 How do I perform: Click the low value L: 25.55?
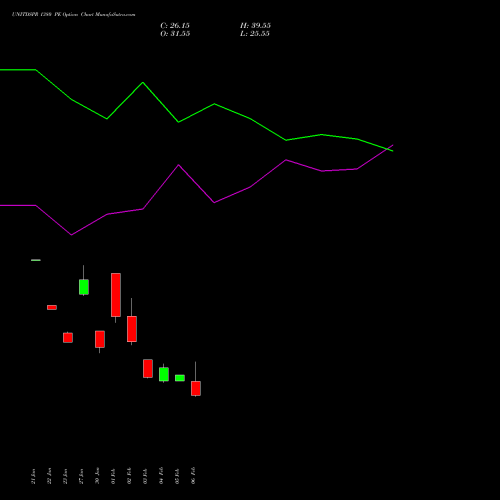coord(255,34)
